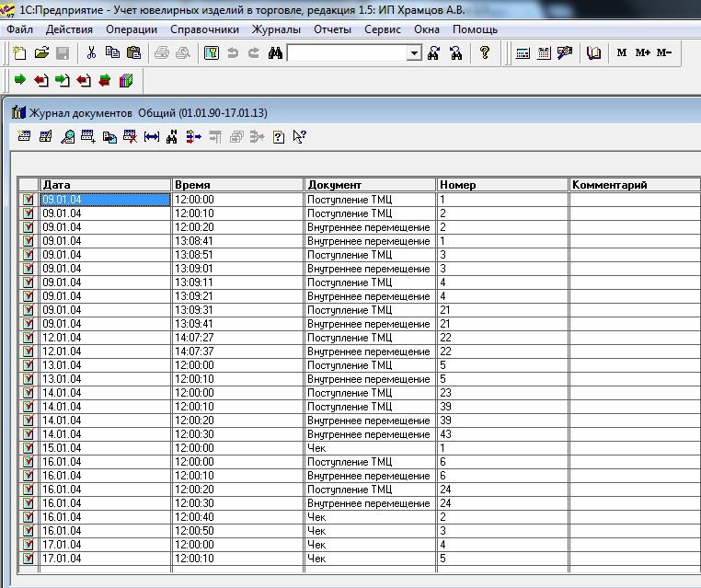701x588 pixels.
Task: Click the What's This help pointer icon
Action: [x=299, y=136]
